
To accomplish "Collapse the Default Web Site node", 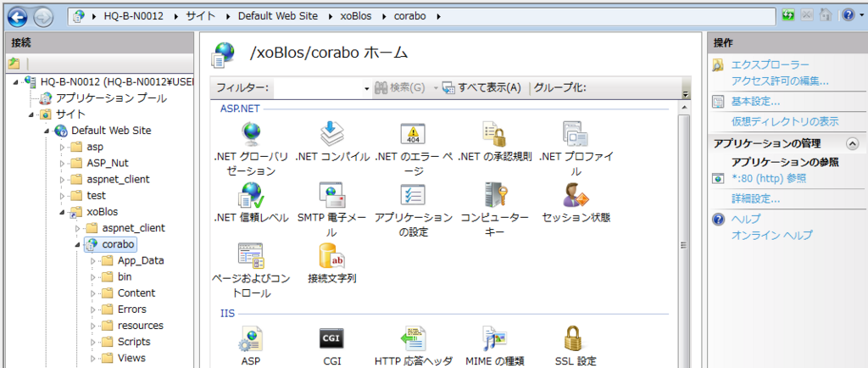I will click(47, 131).
